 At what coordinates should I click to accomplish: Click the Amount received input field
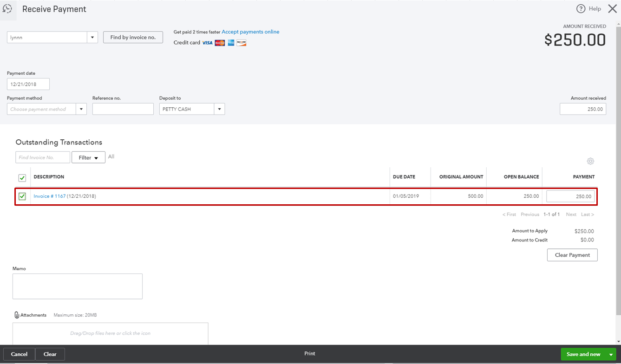583,109
